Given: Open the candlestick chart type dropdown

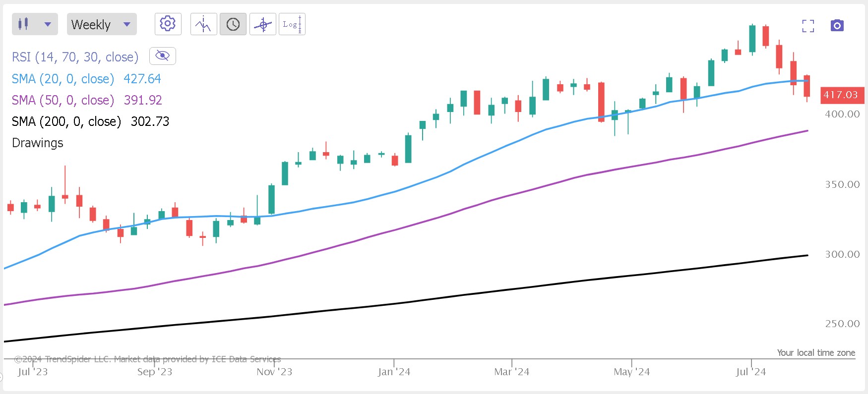Looking at the screenshot, I should 48,24.
